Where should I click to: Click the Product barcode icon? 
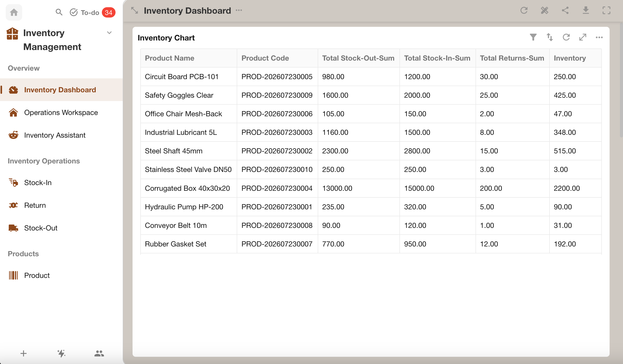[13, 275]
